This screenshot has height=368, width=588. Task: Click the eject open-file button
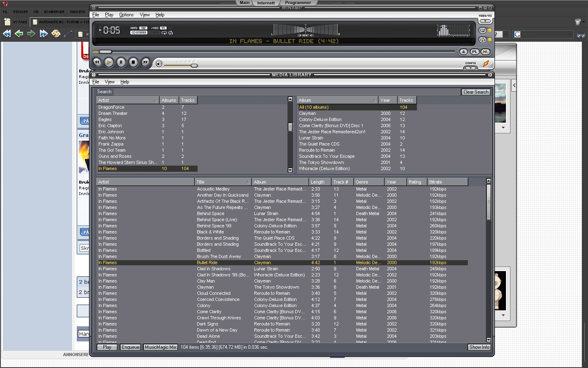point(463,52)
